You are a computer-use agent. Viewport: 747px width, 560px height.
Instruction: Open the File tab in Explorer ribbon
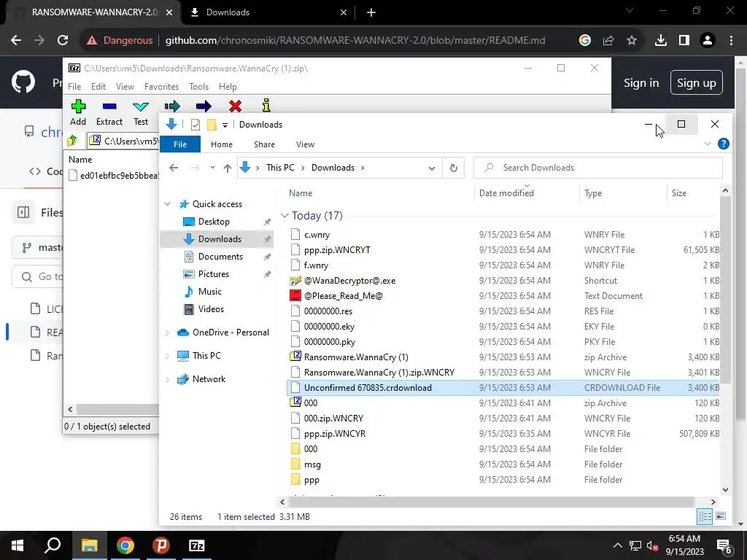tap(180, 144)
